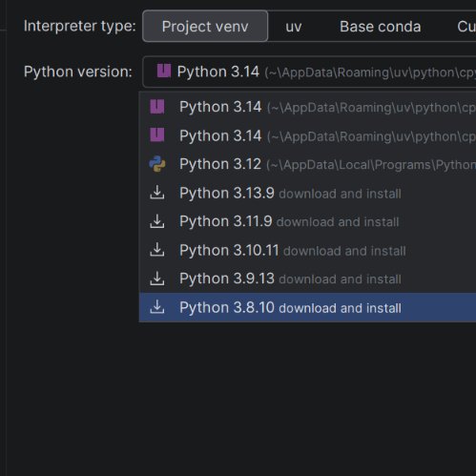The height and width of the screenshot is (476, 476).
Task: Select Python 3.11.9 download and install
Action: [x=307, y=221]
